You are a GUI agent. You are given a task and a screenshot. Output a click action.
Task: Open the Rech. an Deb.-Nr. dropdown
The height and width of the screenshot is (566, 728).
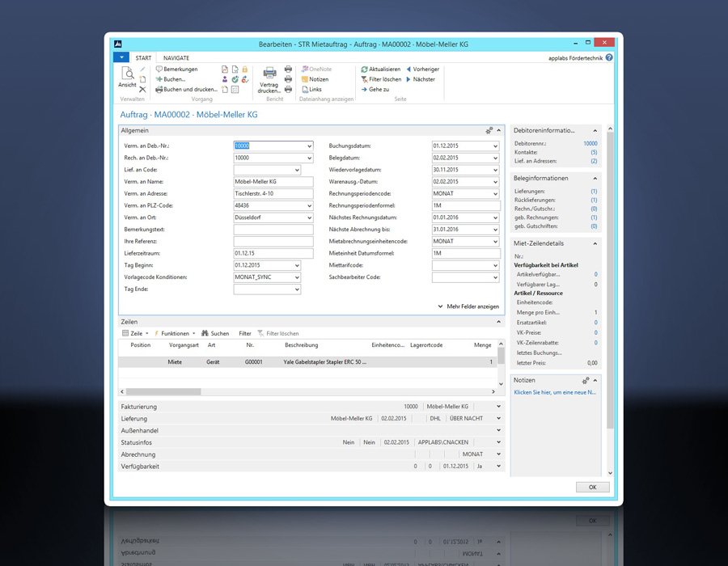tap(309, 158)
